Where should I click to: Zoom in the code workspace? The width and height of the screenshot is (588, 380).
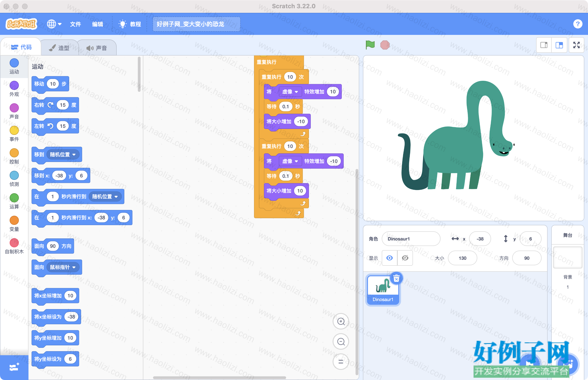coord(341,321)
